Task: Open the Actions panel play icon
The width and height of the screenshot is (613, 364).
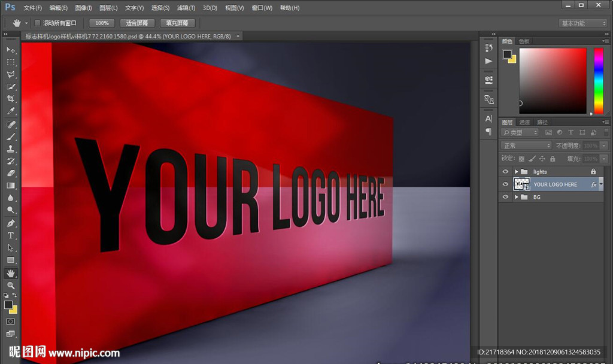Action: point(488,61)
